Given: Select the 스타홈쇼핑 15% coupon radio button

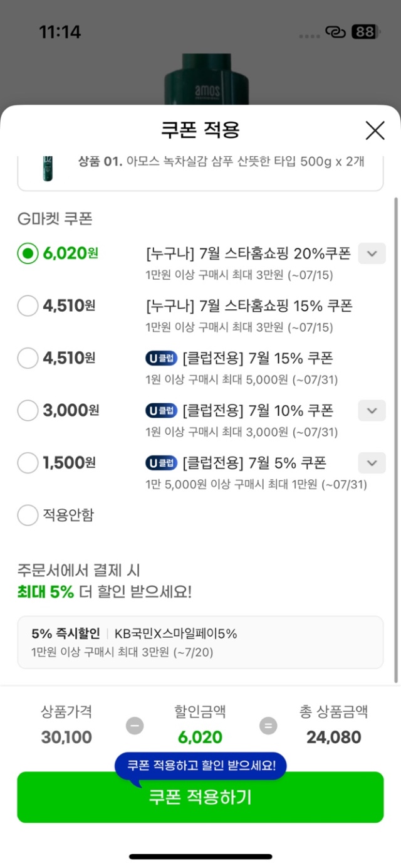Looking at the screenshot, I should [x=28, y=306].
